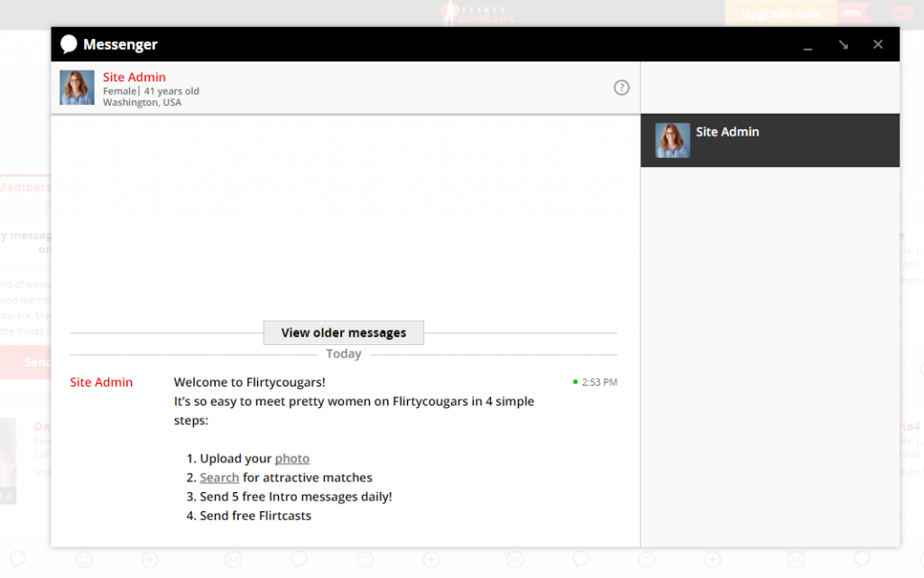This screenshot has width=924, height=578.
Task: Click Upgrade now in the background page
Action: point(781,14)
